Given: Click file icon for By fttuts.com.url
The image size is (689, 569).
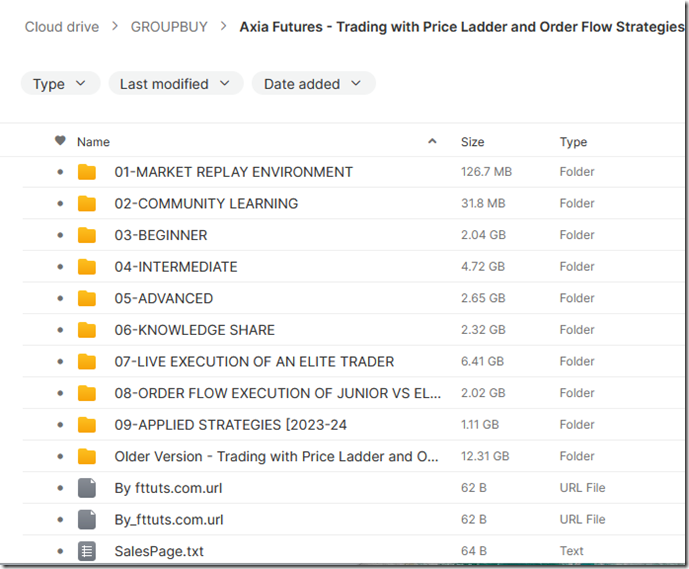Looking at the screenshot, I should (87, 488).
